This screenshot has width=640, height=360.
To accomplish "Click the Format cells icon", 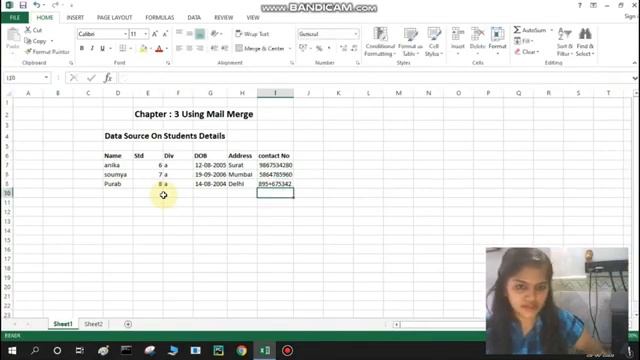I will tap(497, 34).
